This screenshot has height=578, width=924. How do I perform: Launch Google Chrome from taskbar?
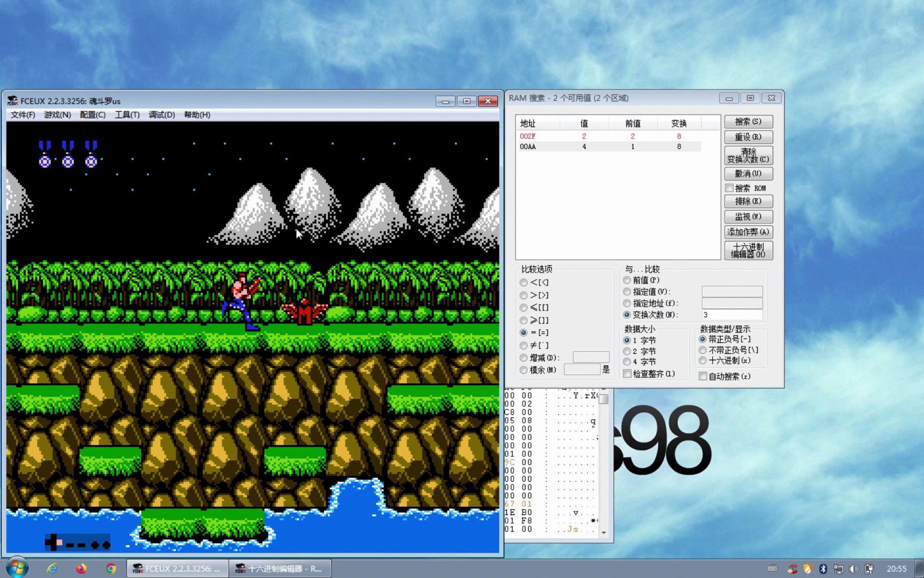tap(111, 568)
